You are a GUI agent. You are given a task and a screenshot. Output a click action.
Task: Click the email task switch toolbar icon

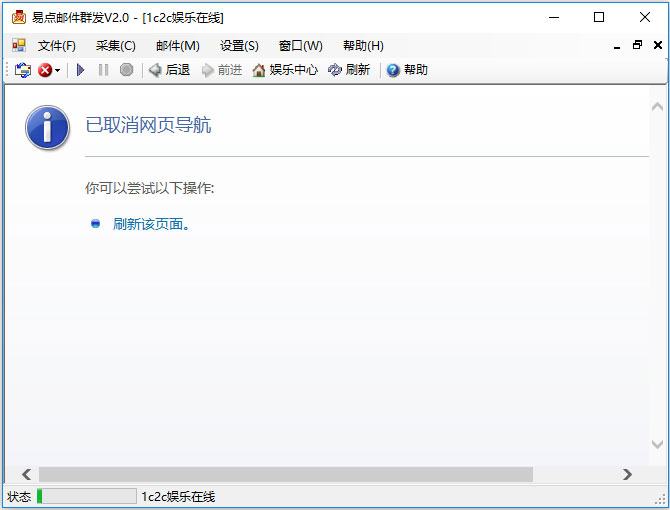pos(23,70)
